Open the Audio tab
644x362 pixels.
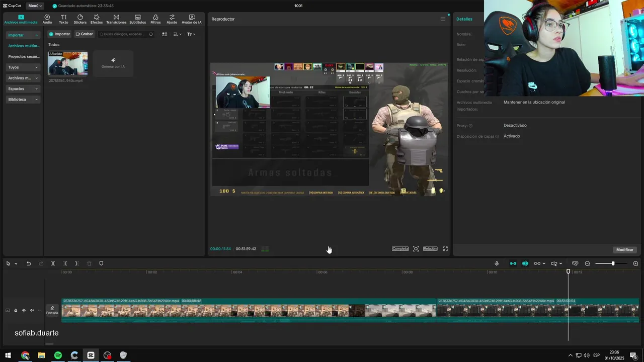click(47, 19)
